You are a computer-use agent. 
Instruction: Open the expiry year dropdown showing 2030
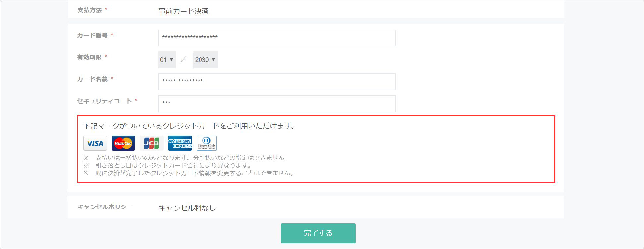205,60
